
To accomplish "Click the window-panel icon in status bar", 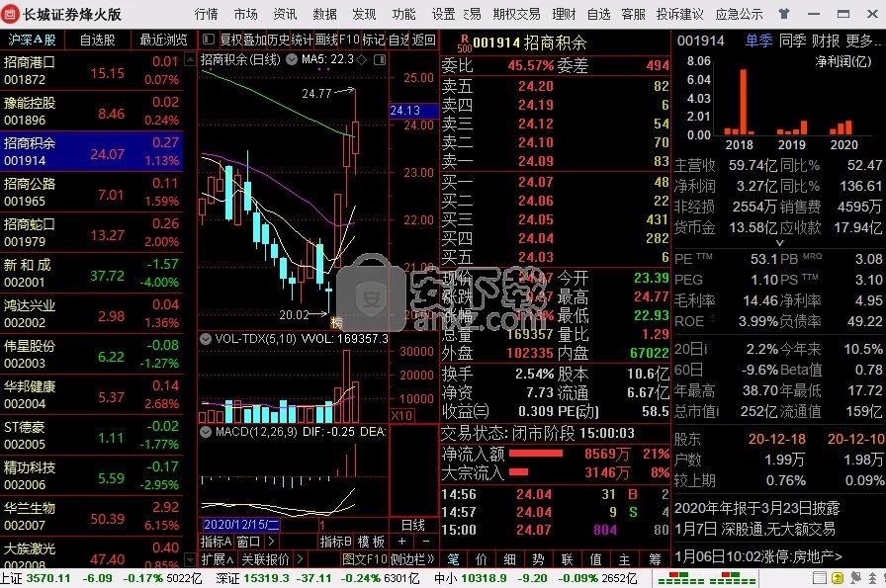I will click(819, 578).
